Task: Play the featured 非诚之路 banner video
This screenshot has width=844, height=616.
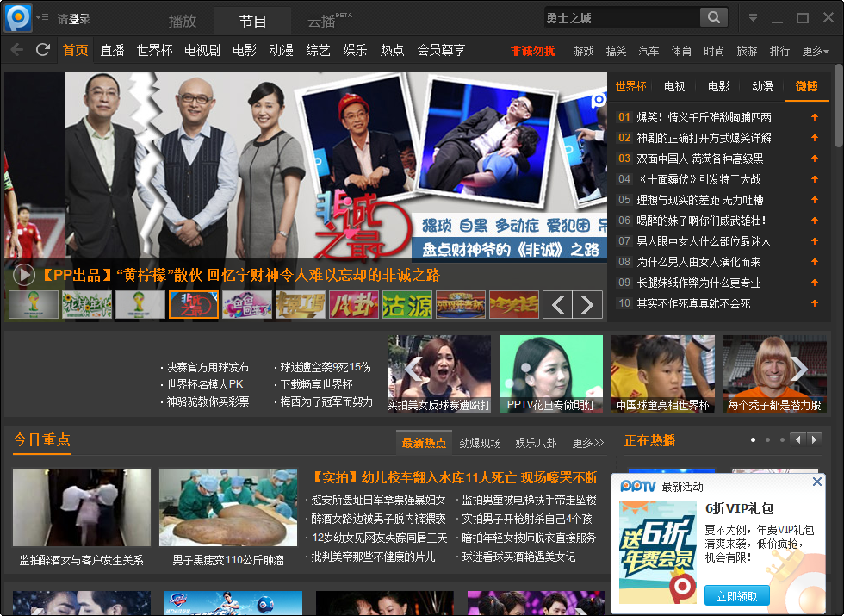Action: [23, 276]
